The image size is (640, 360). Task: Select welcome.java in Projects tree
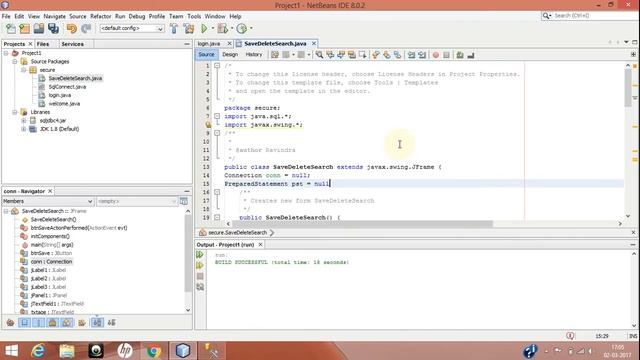click(x=64, y=104)
